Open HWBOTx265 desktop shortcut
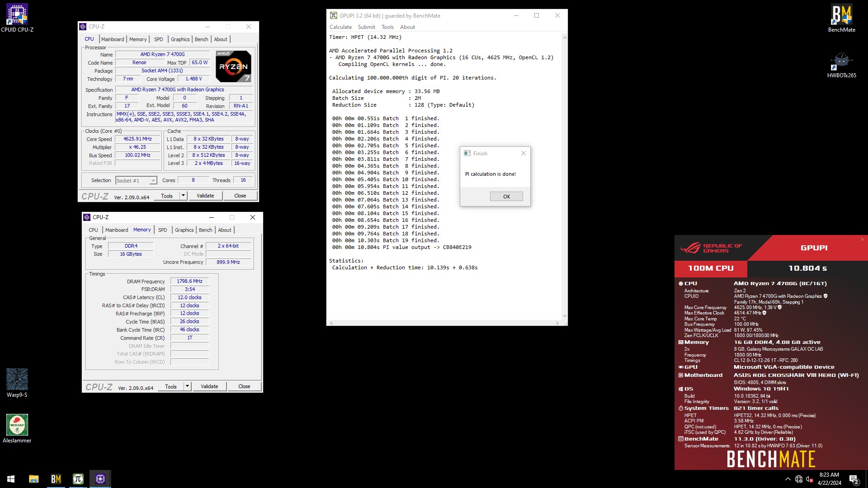 (841, 65)
